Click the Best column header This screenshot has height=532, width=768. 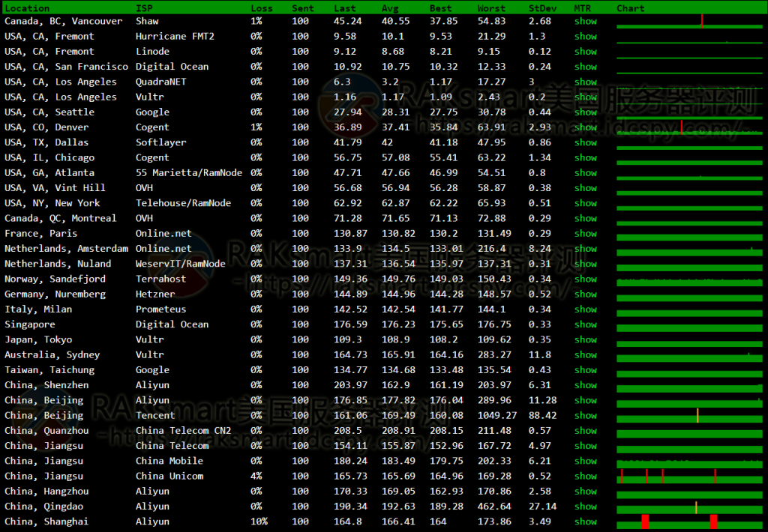(x=441, y=8)
